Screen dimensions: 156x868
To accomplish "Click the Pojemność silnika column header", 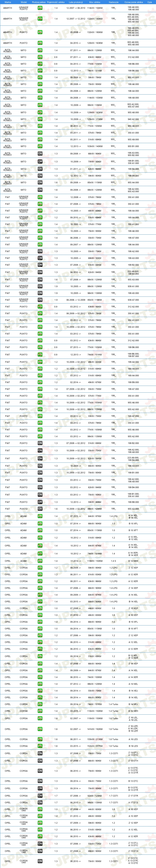I will 56,2.
